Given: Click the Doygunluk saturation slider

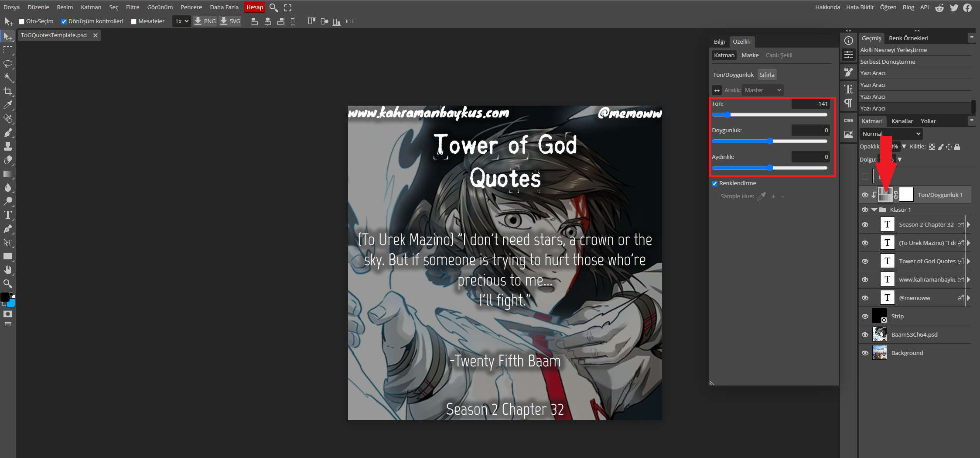Looking at the screenshot, I should pyautogui.click(x=769, y=141).
